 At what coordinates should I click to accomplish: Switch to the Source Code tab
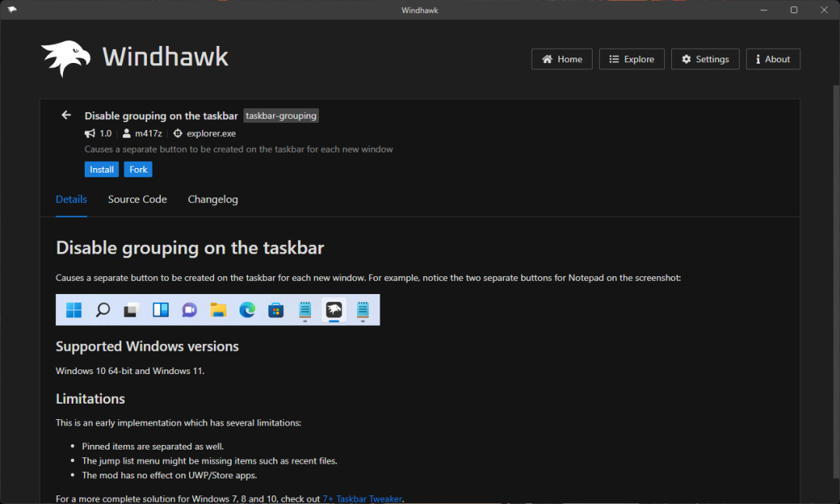(137, 199)
